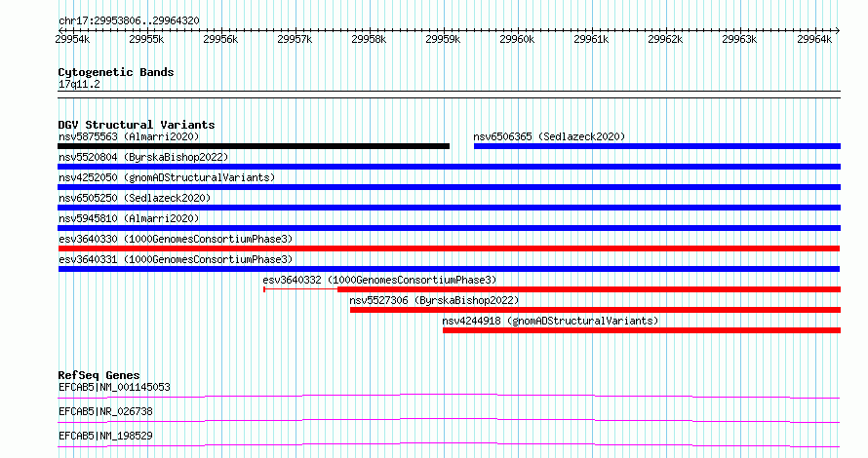Click the chr17:29953806..29964320 coordinate label
868x458 pixels.
click(x=129, y=21)
